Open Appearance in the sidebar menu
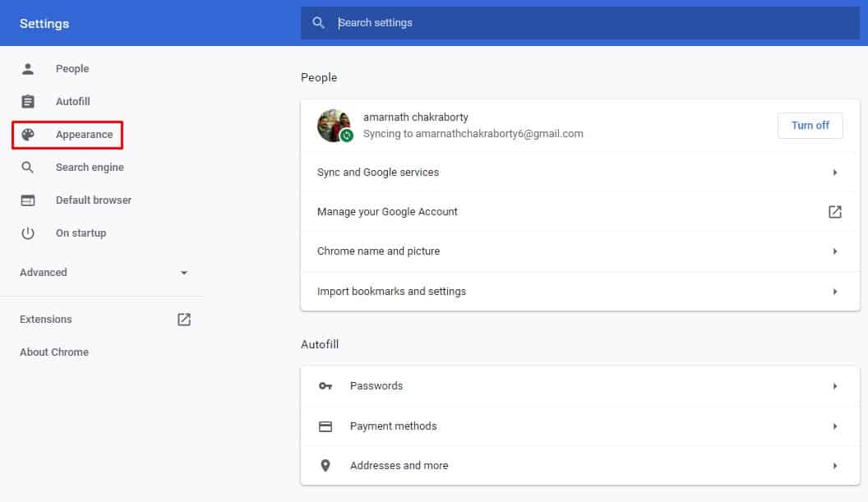This screenshot has height=502, width=868. 84,135
